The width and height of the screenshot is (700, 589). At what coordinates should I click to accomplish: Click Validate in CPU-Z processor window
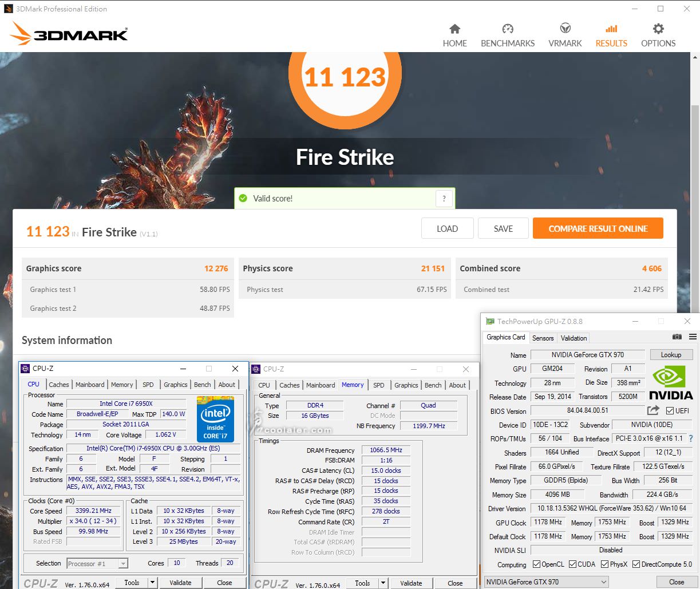180,583
